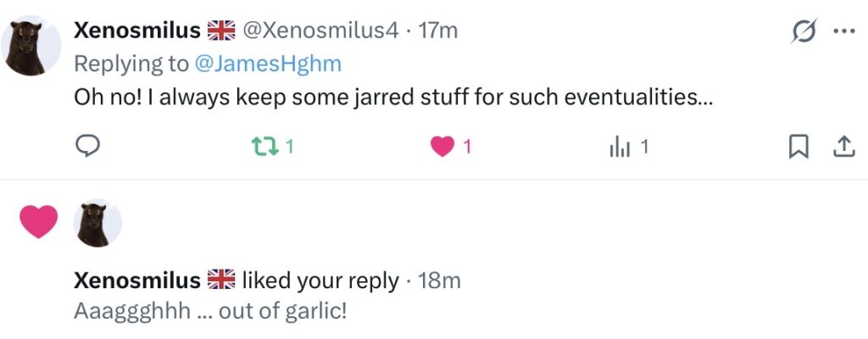Unlike the tweet via pink heart
The image size is (868, 339).
(x=442, y=147)
